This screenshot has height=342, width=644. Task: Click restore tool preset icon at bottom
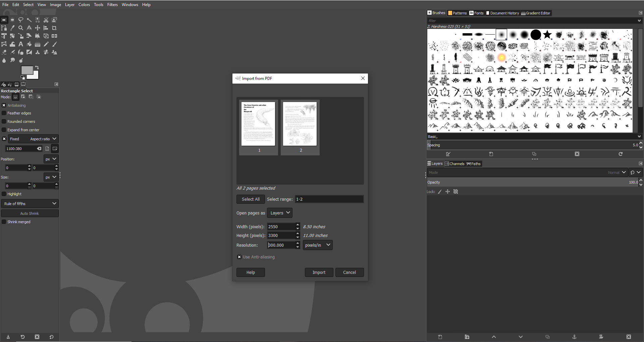[x=22, y=337]
